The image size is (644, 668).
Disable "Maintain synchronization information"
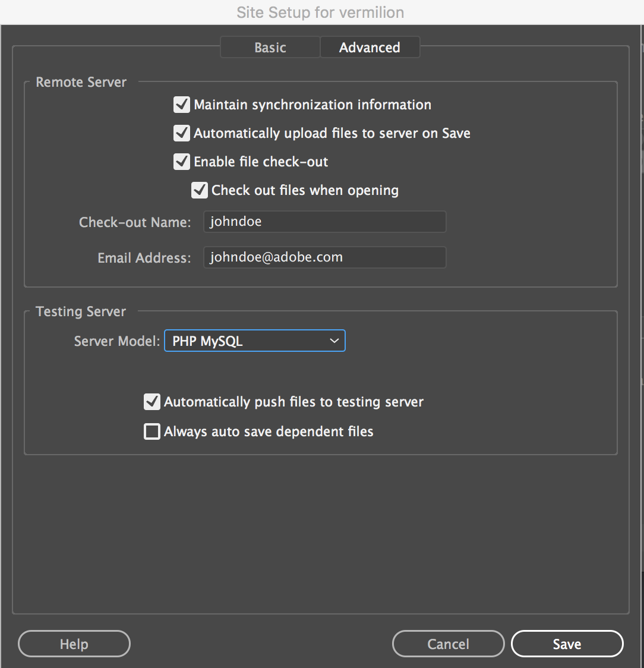pyautogui.click(x=181, y=105)
